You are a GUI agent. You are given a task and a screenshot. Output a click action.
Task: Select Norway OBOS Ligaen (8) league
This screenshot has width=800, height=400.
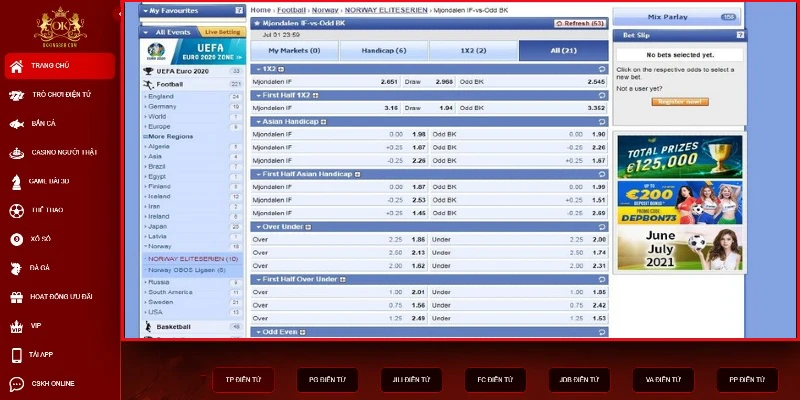tap(187, 270)
